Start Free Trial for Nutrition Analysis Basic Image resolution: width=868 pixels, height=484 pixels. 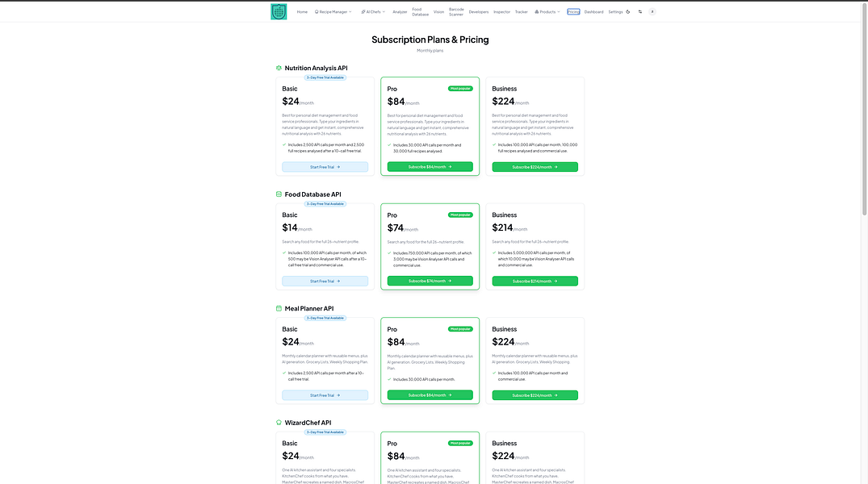point(325,167)
